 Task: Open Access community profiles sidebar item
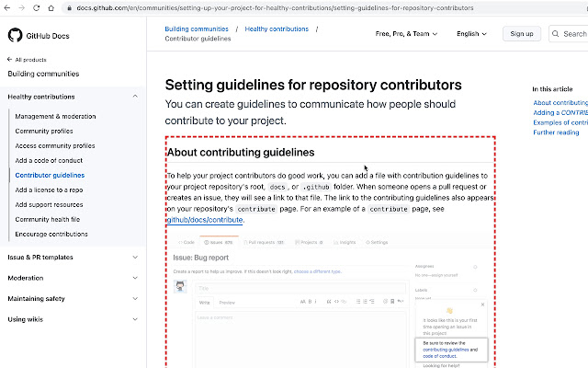point(55,145)
